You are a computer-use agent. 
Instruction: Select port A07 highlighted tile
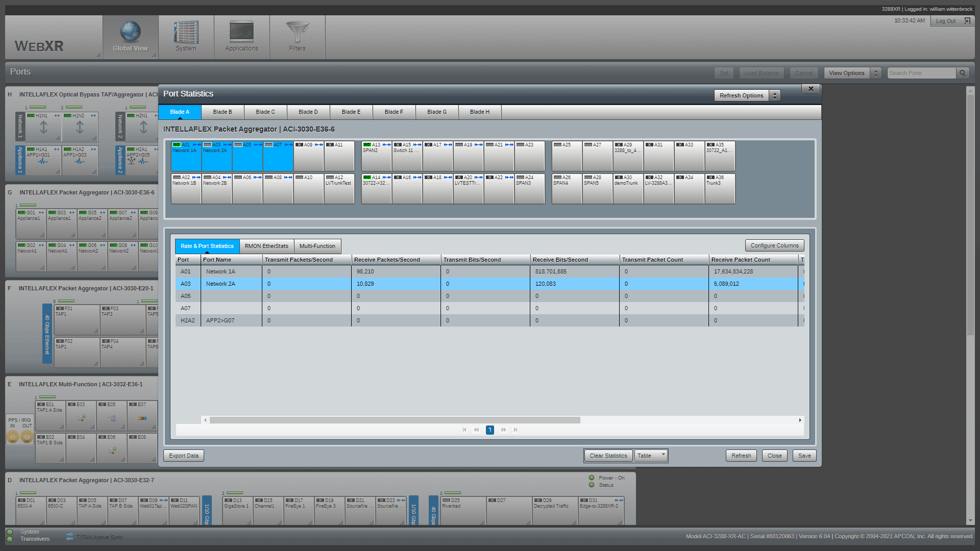click(x=278, y=156)
